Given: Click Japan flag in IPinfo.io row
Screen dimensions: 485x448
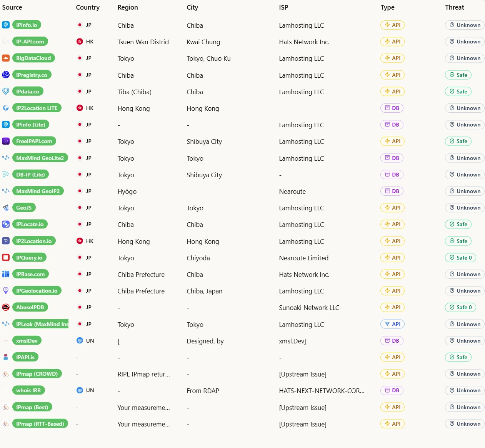Looking at the screenshot, I should (80, 25).
